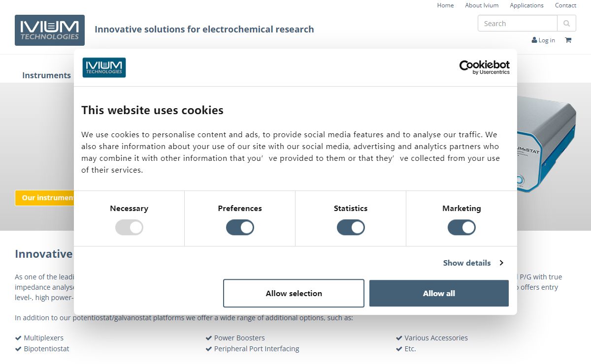Focus the Search input field
This screenshot has height=364, width=591.
pos(517,23)
